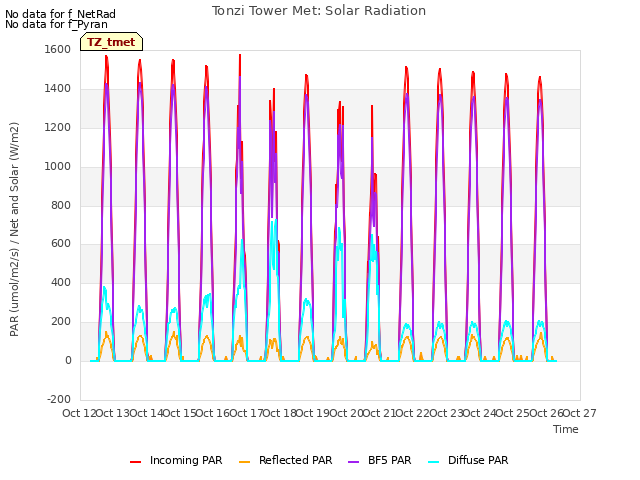Select the Diffuse PAR legend entry
This screenshot has height=480, width=640.
pos(468,460)
